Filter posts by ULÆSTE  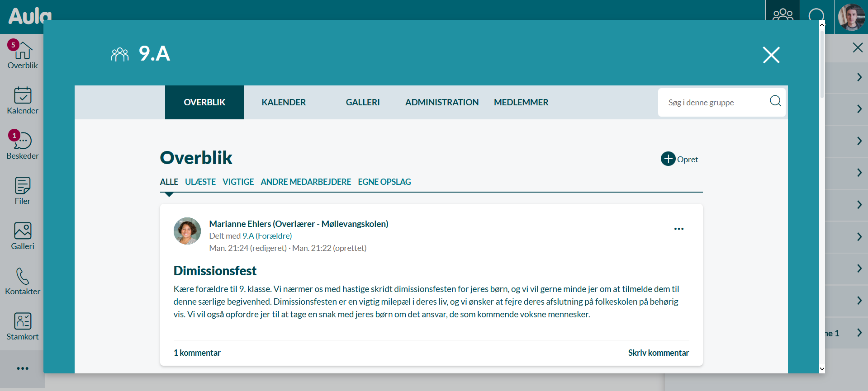(200, 182)
